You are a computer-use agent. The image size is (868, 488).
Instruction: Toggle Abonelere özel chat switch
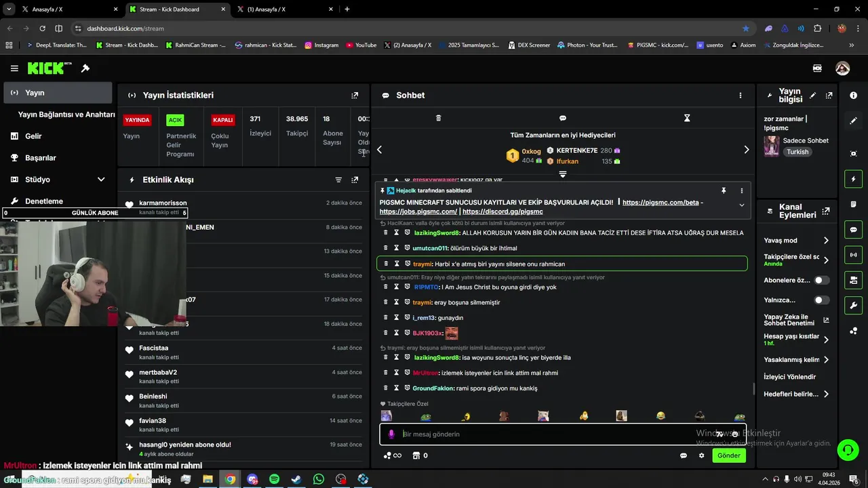click(x=821, y=280)
